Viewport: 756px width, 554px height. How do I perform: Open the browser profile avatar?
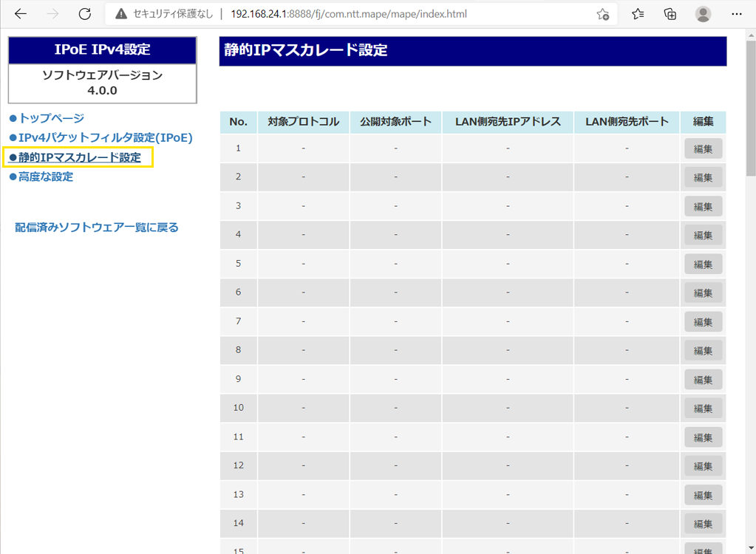703,14
